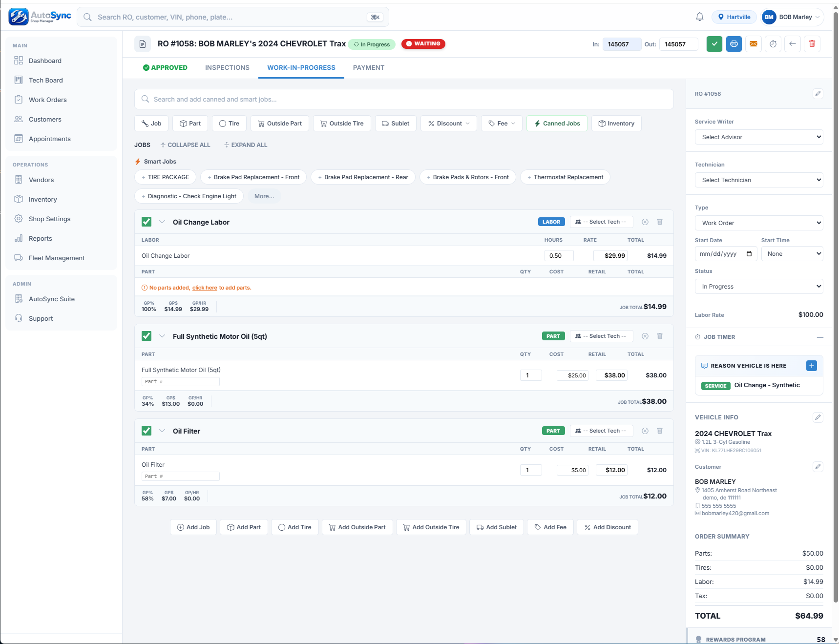Open the Start Time dropdown
The height and width of the screenshot is (644, 839).
pos(792,254)
